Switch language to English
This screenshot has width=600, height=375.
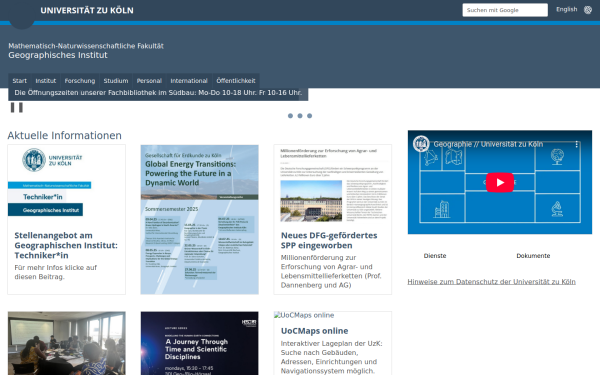point(566,9)
